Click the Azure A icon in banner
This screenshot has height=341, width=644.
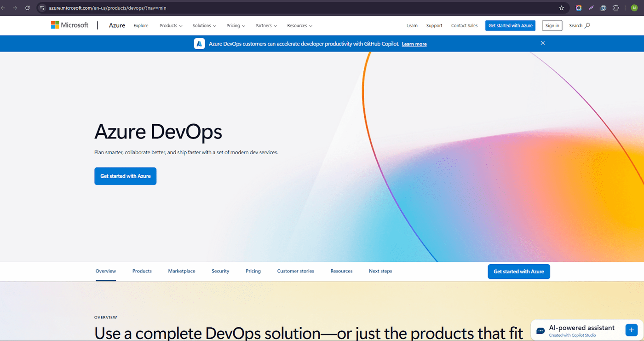tap(199, 44)
